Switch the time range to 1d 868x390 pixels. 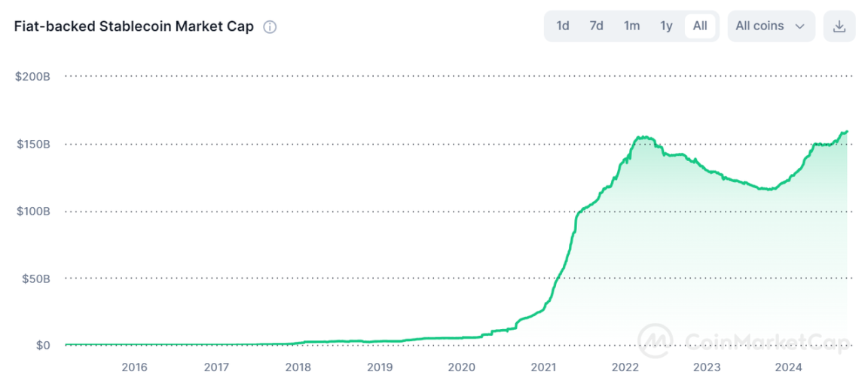click(x=562, y=26)
